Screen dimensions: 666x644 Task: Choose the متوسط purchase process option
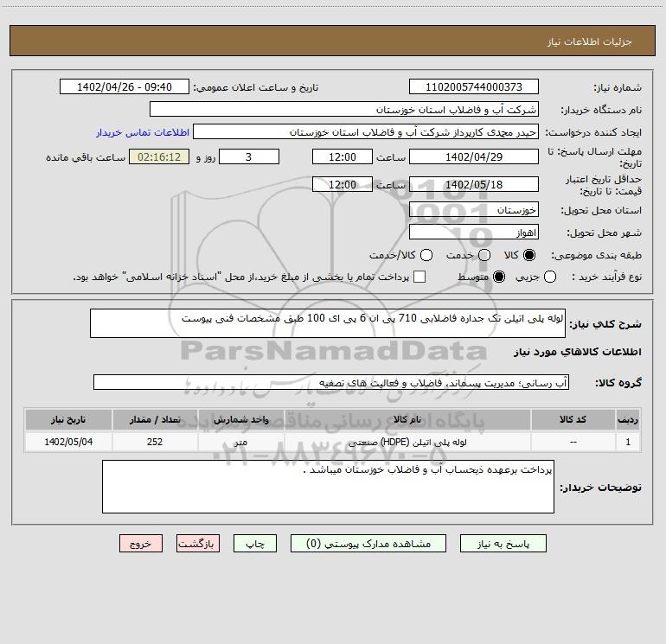[499, 277]
